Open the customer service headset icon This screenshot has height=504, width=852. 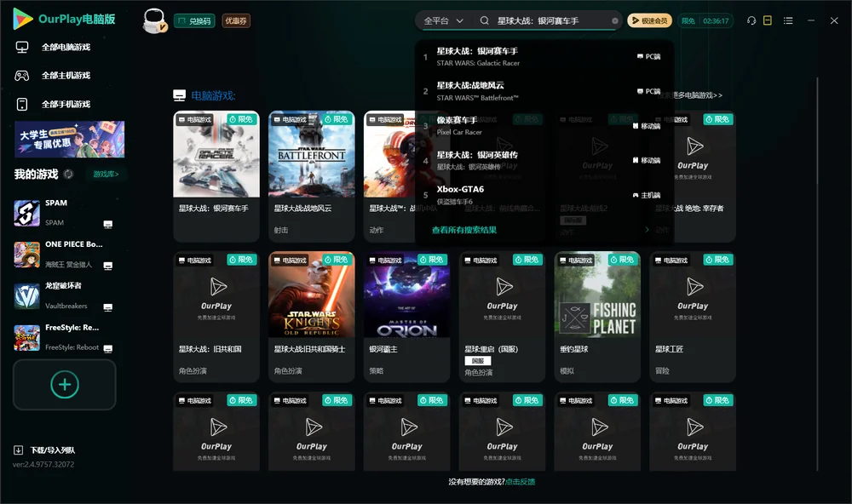(x=751, y=20)
